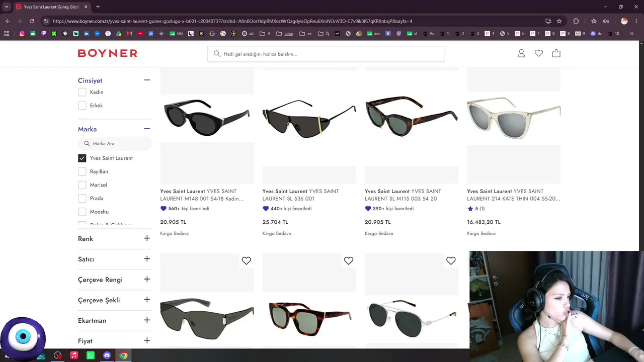Expand the Ekartman filter section
Screen dimensions: 644x362
[x=147, y=320]
